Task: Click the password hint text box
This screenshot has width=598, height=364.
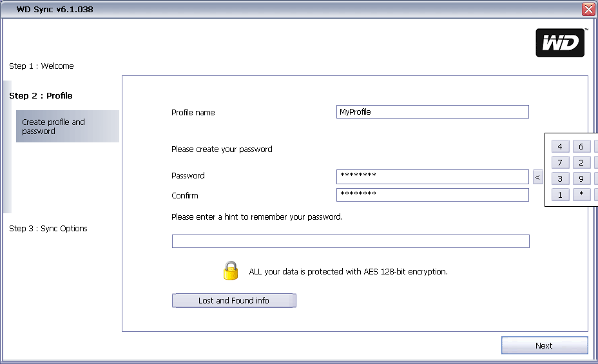Action: pos(351,242)
